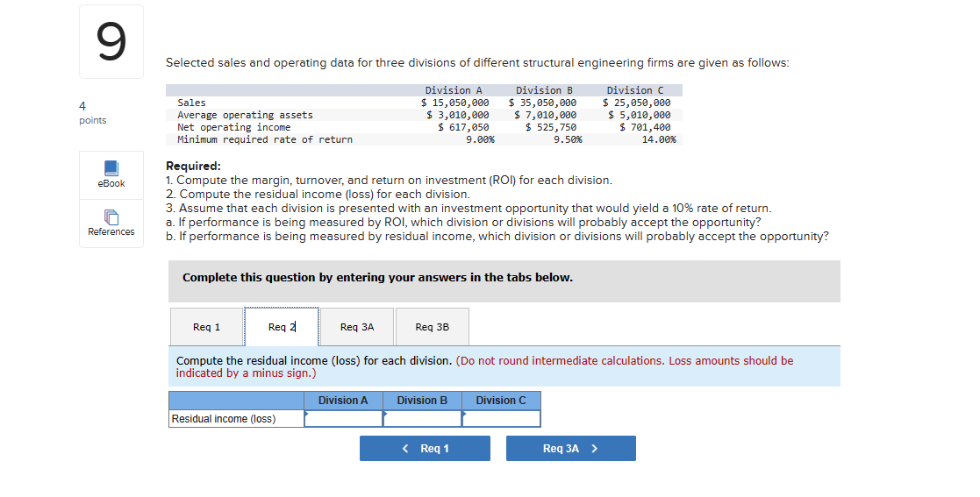
Task: Switch to the Req 1 tab
Action: click(207, 327)
